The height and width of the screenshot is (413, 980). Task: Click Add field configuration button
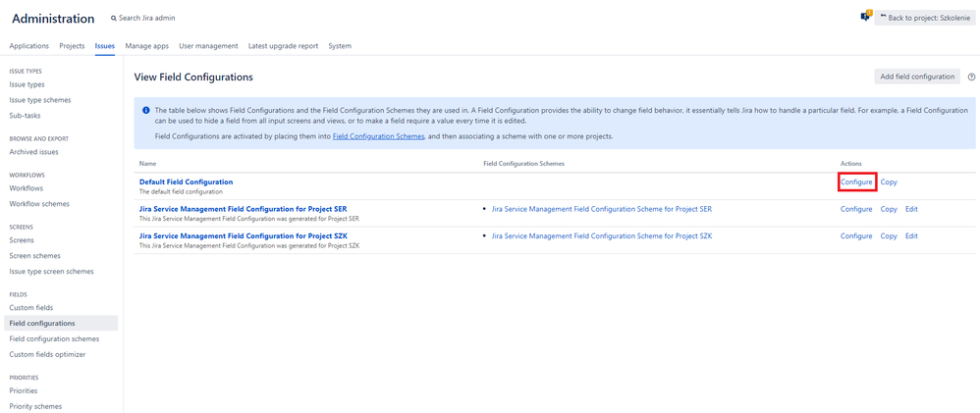[917, 77]
